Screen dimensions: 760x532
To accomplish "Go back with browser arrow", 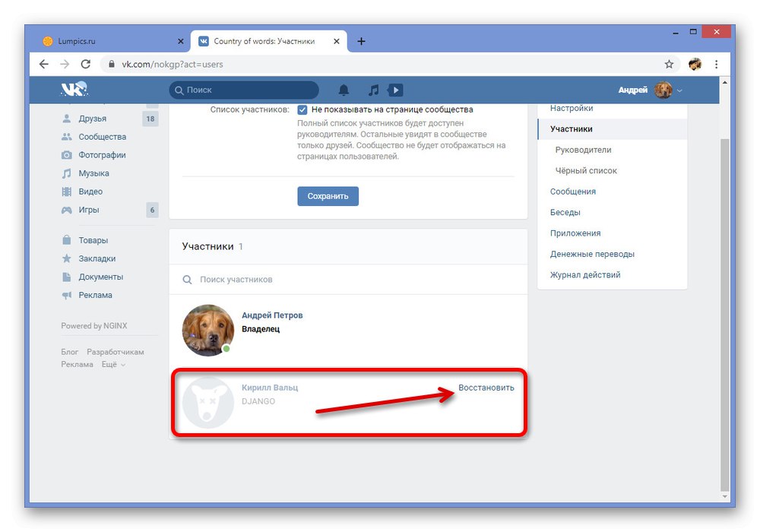I will point(44,64).
